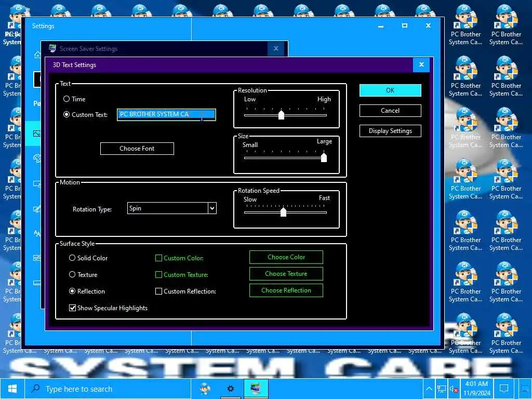Screen dimensions: 532x399
Task: Close the Screen Saver Settings window
Action: coord(276,48)
